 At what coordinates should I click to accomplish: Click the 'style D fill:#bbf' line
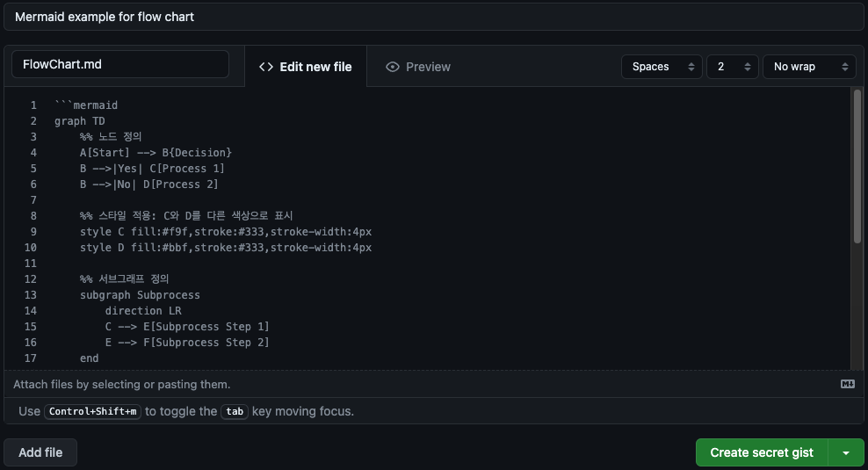pos(226,248)
